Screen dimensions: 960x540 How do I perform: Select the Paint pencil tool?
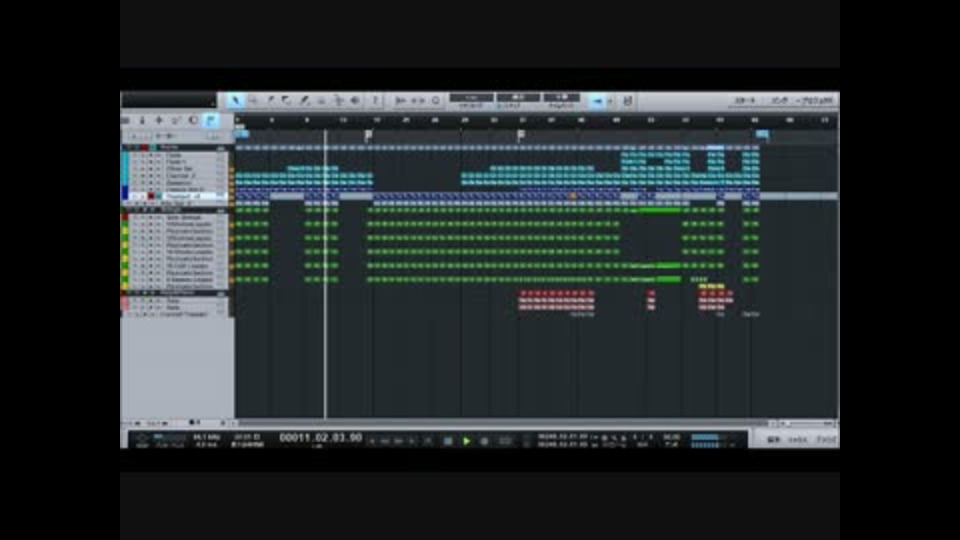[x=304, y=101]
